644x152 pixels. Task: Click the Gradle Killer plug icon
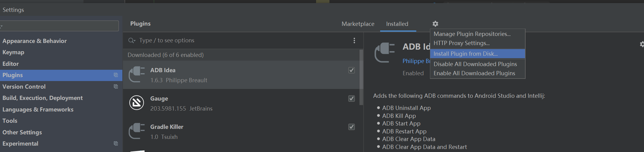point(137,131)
